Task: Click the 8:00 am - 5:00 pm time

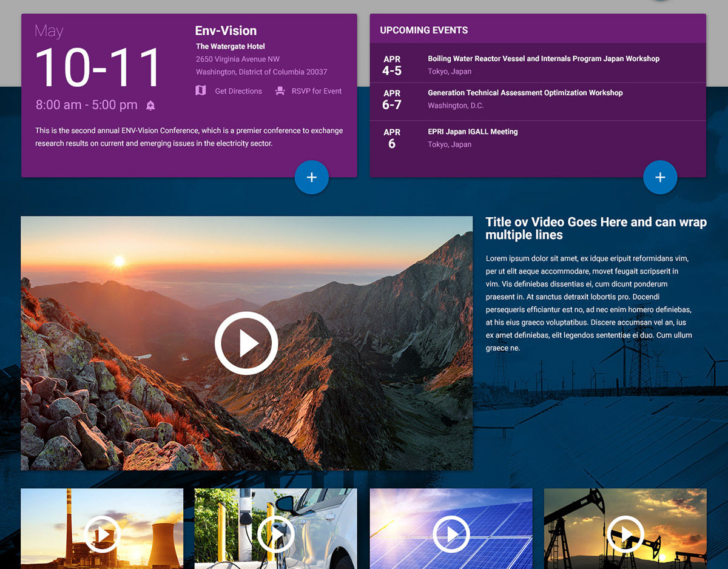Action: (87, 105)
